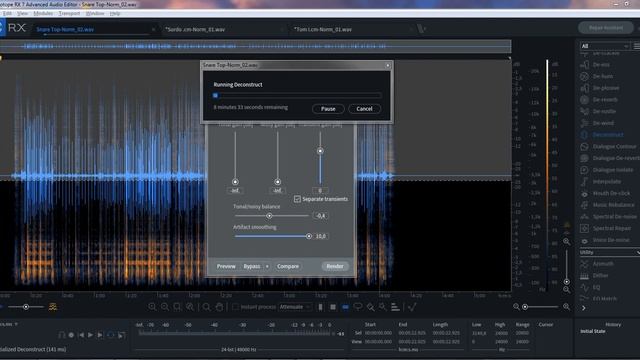
Task: Toggle module list view icon
Action: pyautogui.click(x=636, y=46)
